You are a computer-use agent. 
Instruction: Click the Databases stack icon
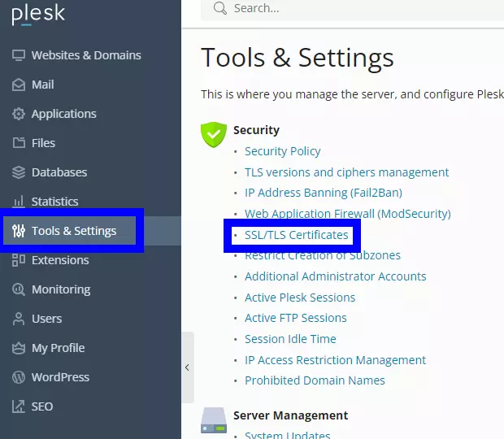click(19, 172)
